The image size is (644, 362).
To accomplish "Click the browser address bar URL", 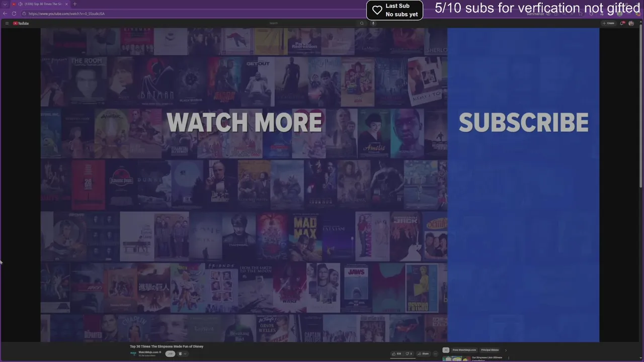I will click(x=66, y=14).
